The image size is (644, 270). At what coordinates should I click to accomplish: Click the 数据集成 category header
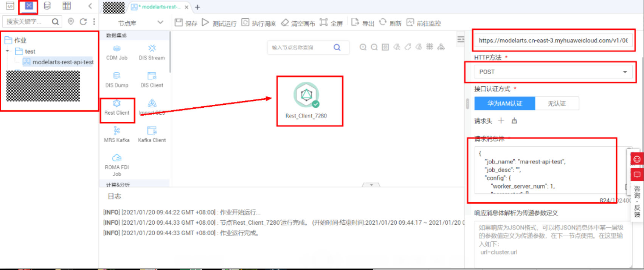[116, 35]
